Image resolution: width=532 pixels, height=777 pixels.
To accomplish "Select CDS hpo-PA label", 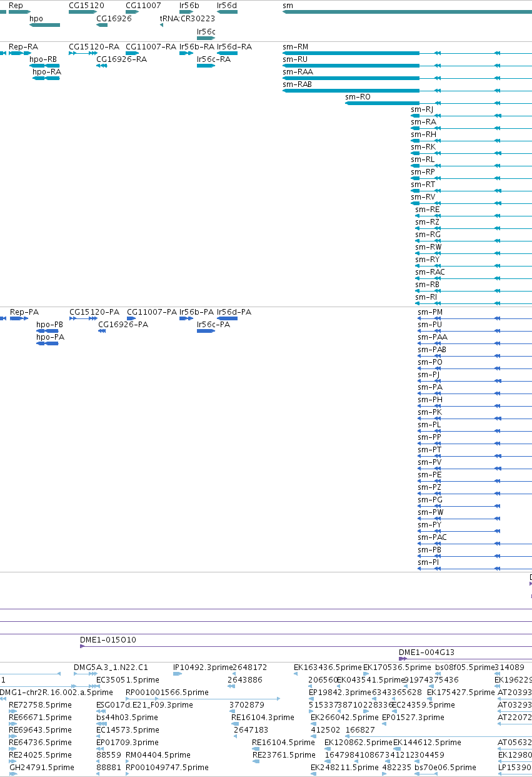I will 50,337.
